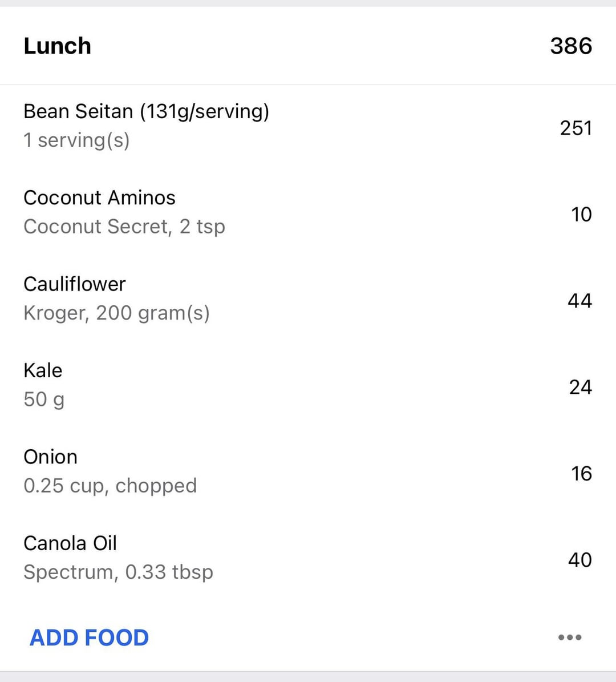Tap the 'Kroger, 200 gram(s)' detail
The width and height of the screenshot is (616, 682).
[x=116, y=313]
